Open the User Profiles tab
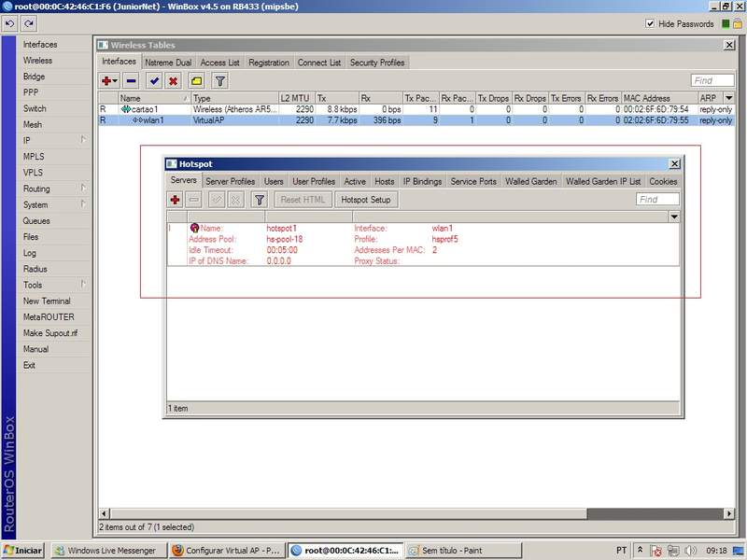This screenshot has height=560, width=747. (314, 181)
